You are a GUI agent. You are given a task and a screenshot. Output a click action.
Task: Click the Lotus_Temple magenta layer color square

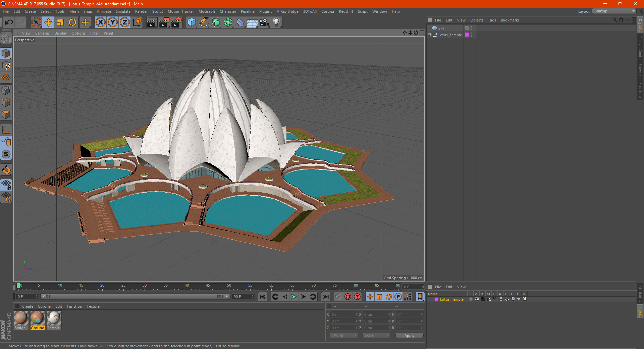(x=467, y=35)
